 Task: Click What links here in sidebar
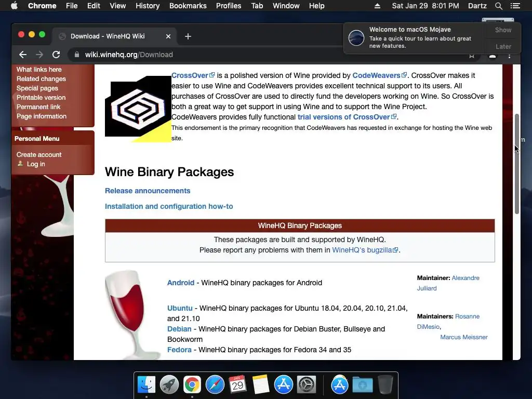pyautogui.click(x=39, y=70)
